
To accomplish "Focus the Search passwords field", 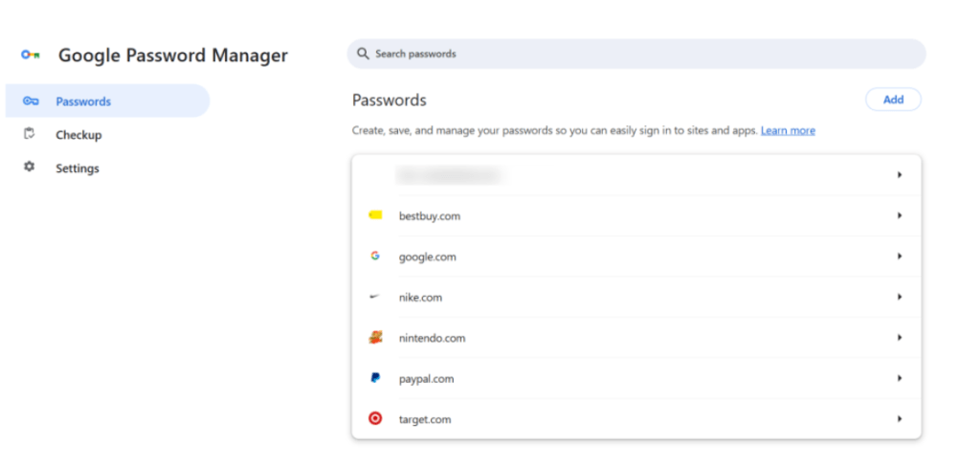I will tap(635, 54).
